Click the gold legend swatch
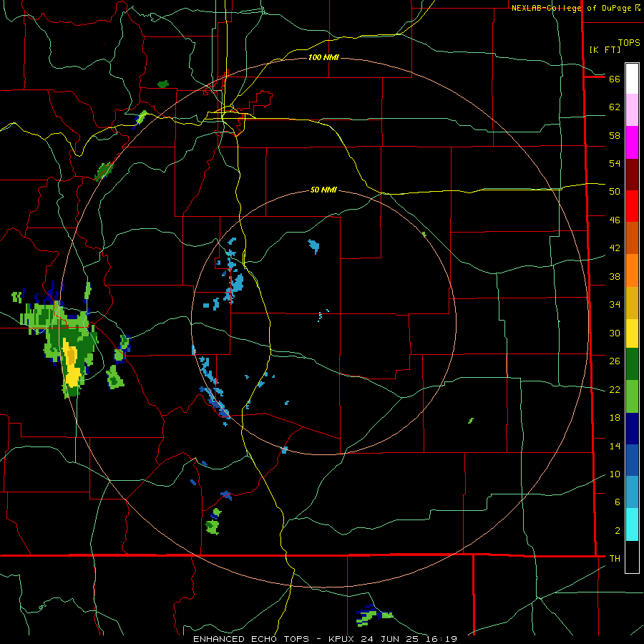This screenshot has width=644, height=644. [632, 303]
